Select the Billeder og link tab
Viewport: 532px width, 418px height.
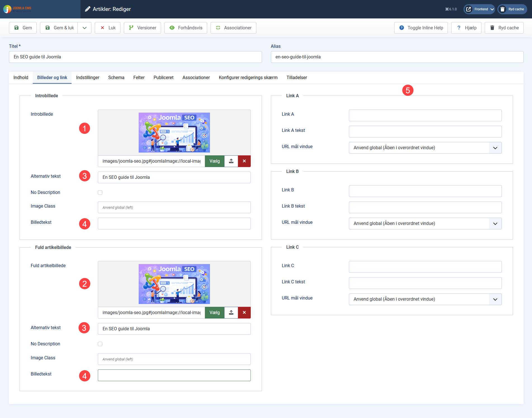[52, 78]
